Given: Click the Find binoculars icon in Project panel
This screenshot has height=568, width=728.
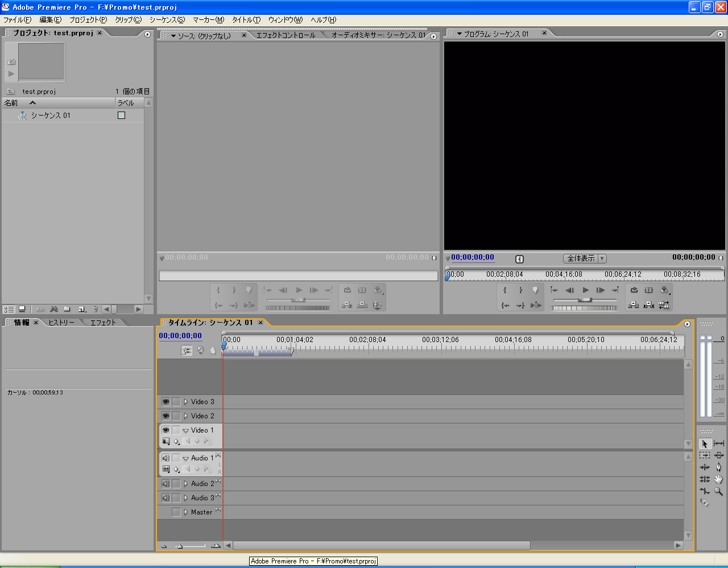Looking at the screenshot, I should pos(53,309).
